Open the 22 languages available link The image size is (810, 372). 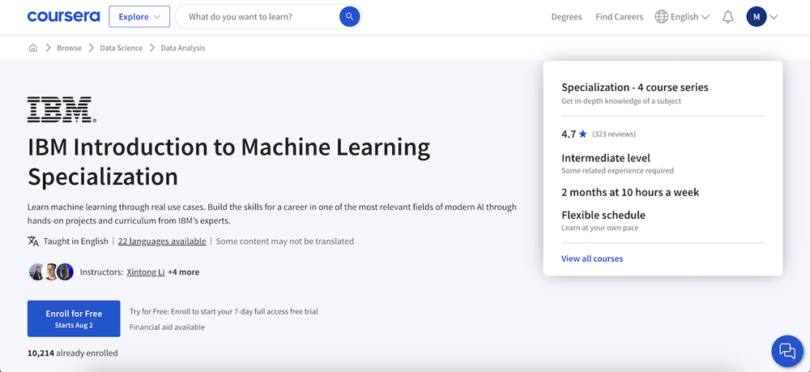(x=162, y=241)
